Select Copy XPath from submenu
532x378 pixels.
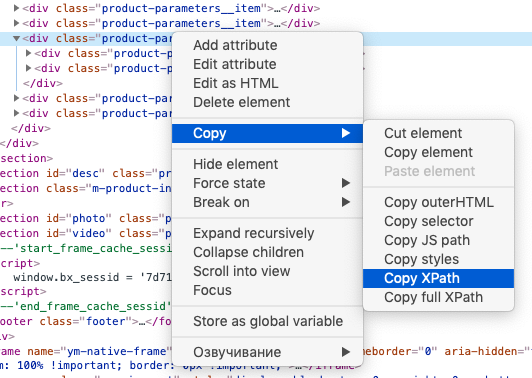click(438, 278)
